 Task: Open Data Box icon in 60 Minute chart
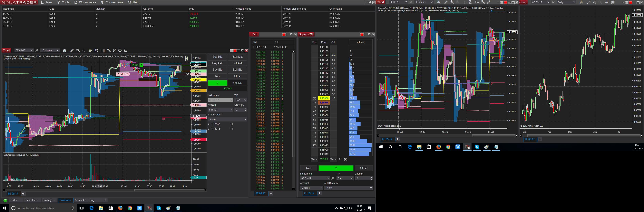click(470, 2)
